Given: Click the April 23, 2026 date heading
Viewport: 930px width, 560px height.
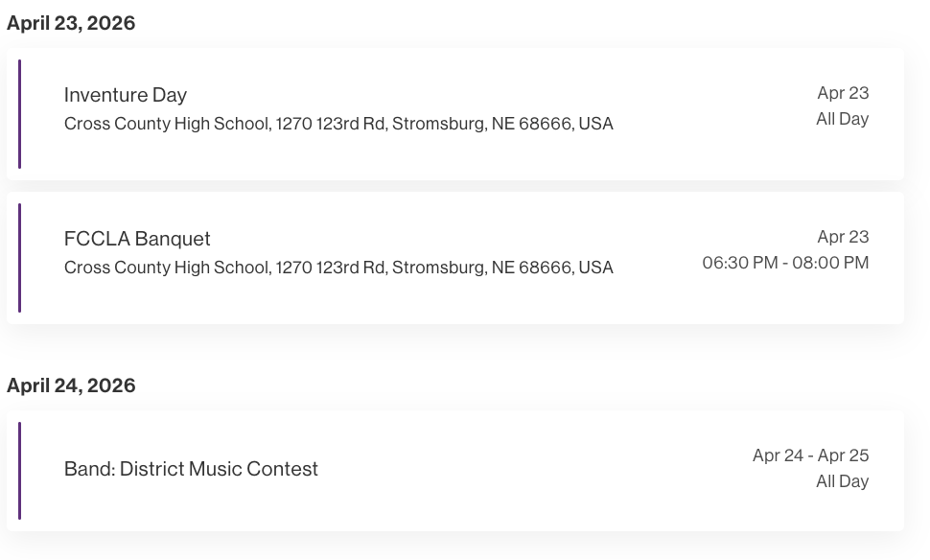Looking at the screenshot, I should pyautogui.click(x=71, y=23).
